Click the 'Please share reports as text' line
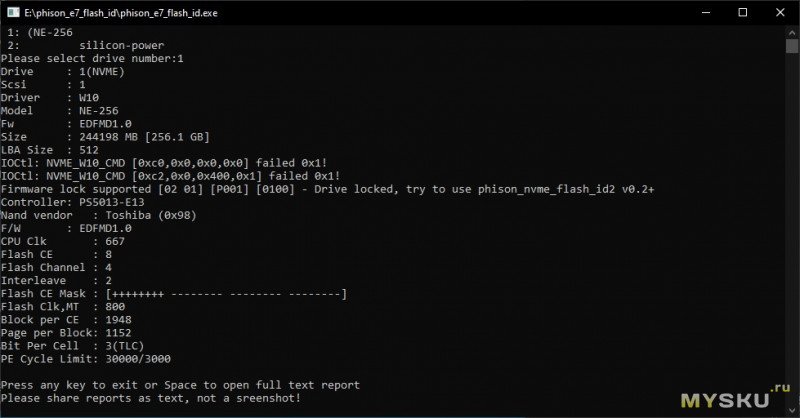Viewport: 800px width, 418px height. [150, 397]
